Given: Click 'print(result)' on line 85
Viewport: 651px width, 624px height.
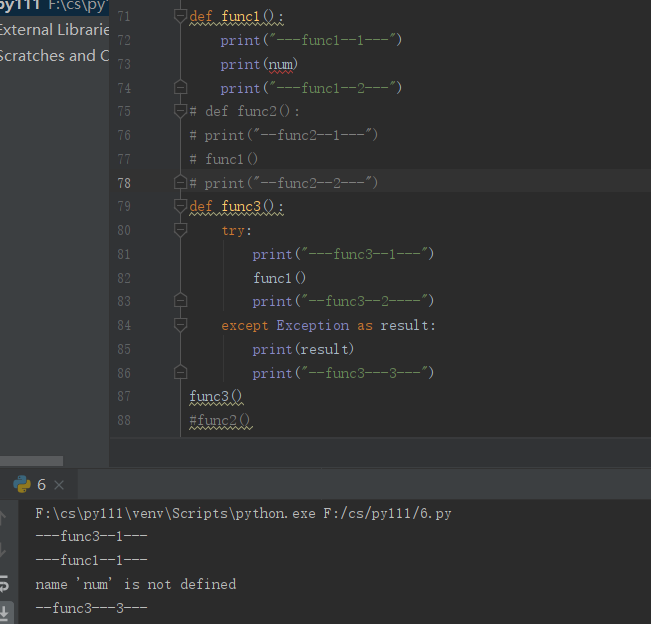Looking at the screenshot, I should (303, 349).
